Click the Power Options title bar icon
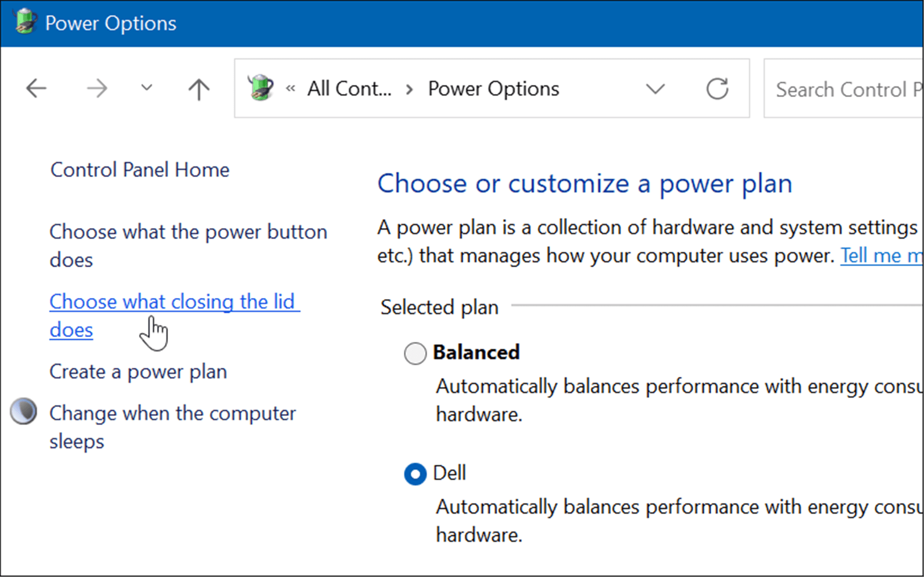 click(x=25, y=23)
